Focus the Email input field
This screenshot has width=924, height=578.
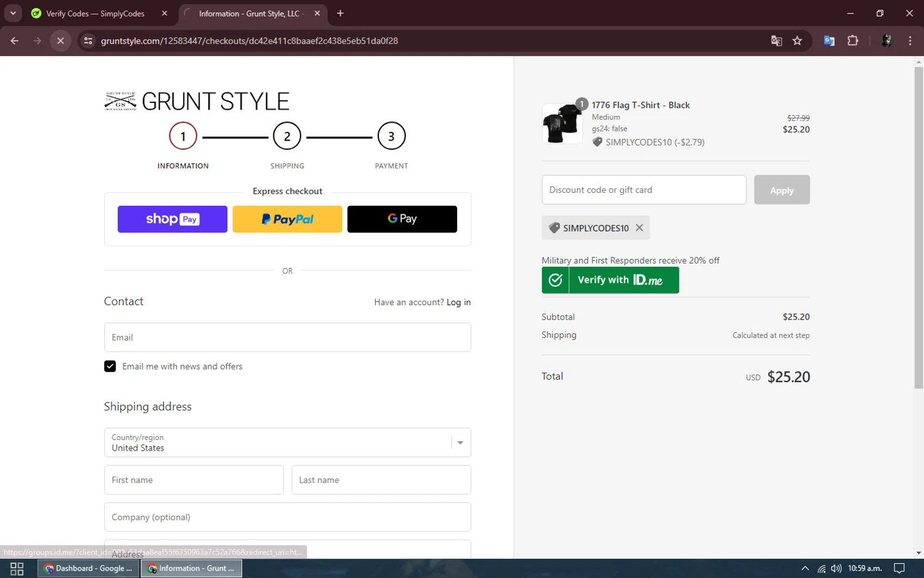point(288,338)
